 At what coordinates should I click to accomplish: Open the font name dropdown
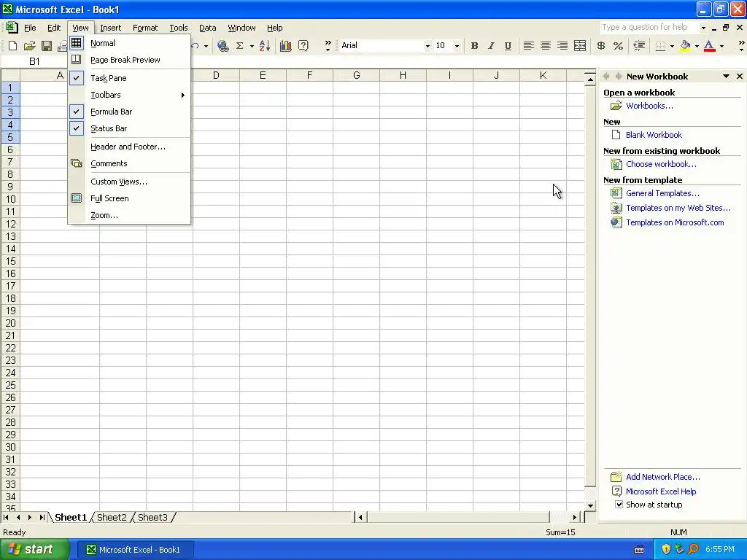point(427,46)
